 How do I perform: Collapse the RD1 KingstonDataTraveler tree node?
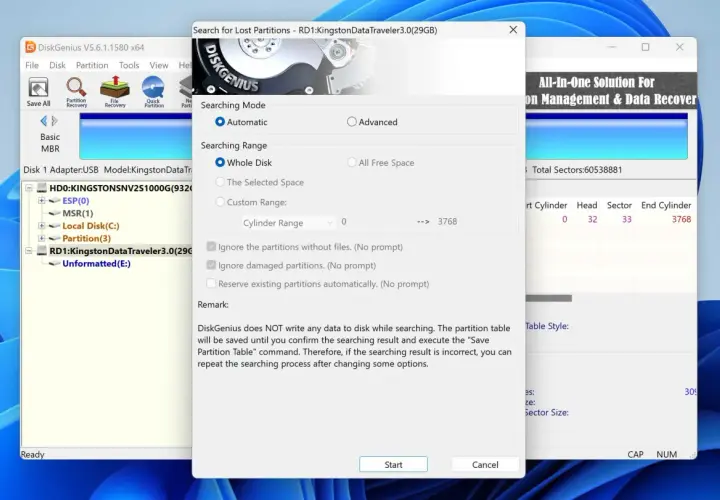click(28, 251)
